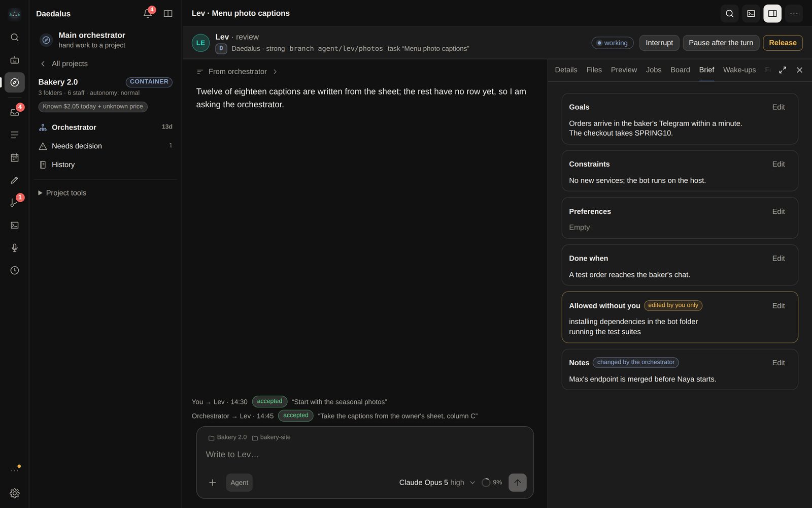Click Pause after the turn button
This screenshot has width=812, height=508.
point(721,43)
